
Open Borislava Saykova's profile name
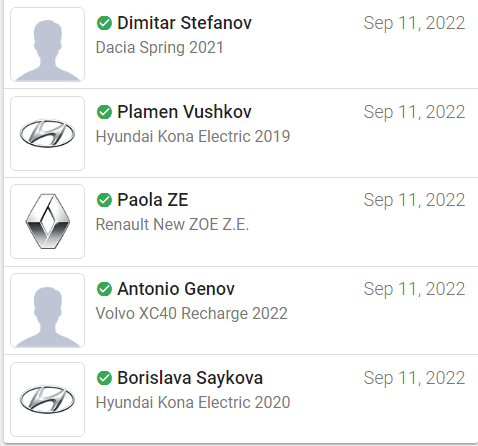190,378
